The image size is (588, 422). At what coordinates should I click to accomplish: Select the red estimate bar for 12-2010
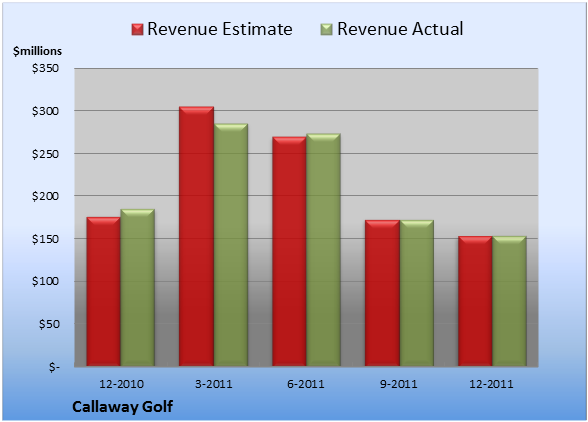tap(104, 291)
